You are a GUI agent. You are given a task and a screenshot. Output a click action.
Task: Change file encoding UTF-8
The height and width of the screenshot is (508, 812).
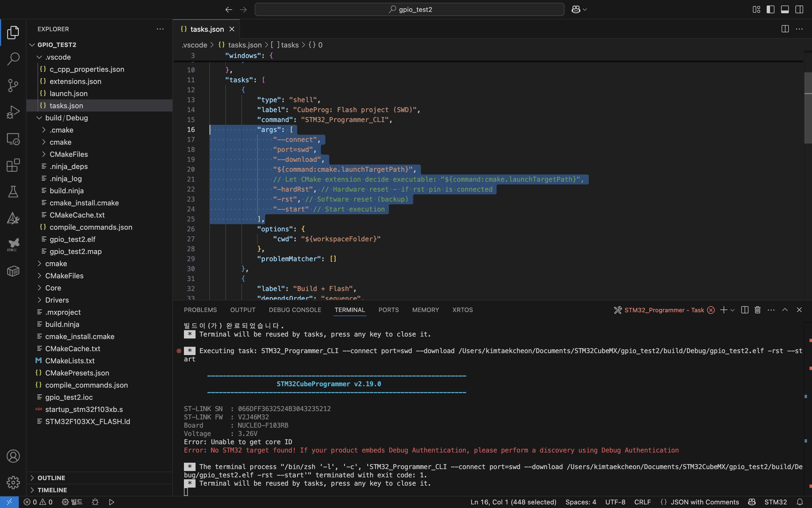click(x=615, y=502)
